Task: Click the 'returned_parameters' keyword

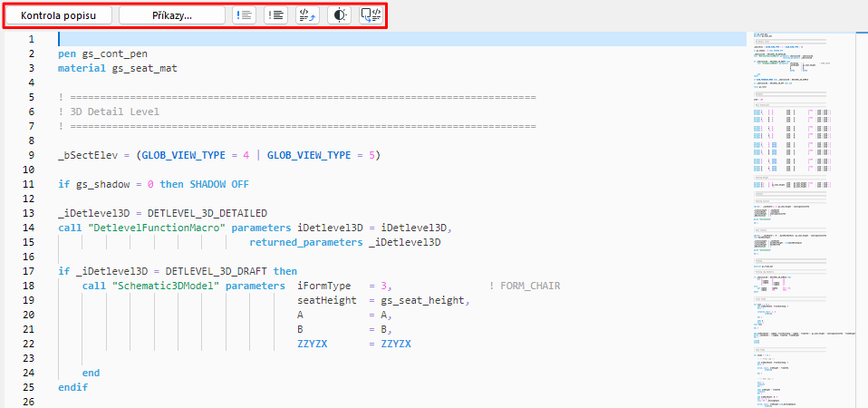Action: tap(306, 242)
